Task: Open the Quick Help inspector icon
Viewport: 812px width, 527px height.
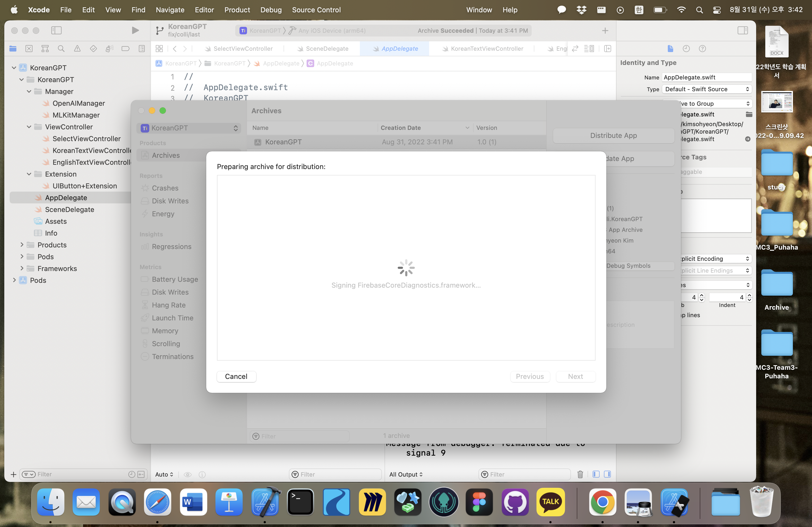Action: point(702,48)
